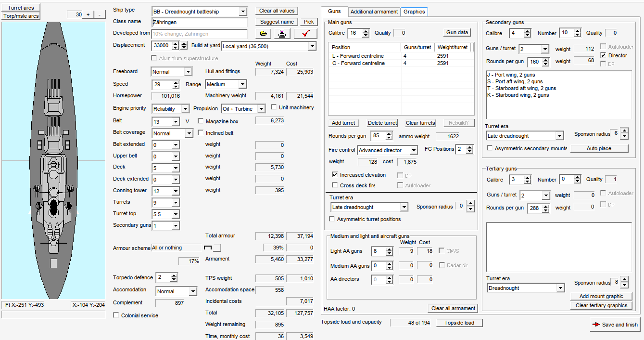The width and height of the screenshot is (644, 340).
Task: Show Torp/msle arcs
Action: coord(21,16)
